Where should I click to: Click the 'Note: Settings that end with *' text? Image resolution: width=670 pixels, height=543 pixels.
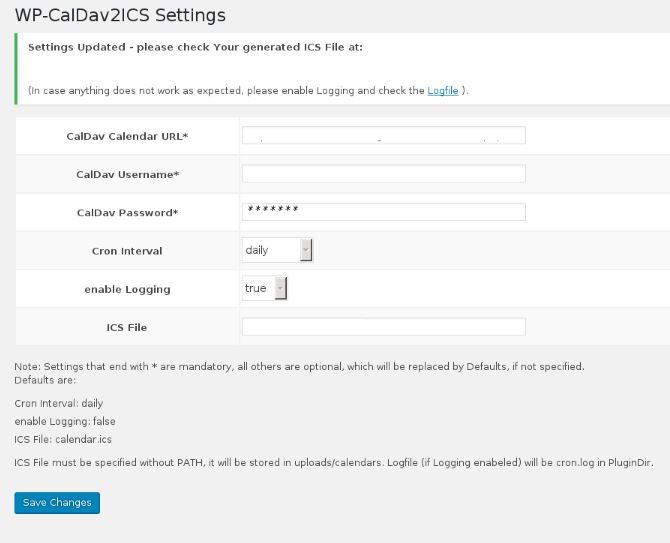click(x=299, y=367)
